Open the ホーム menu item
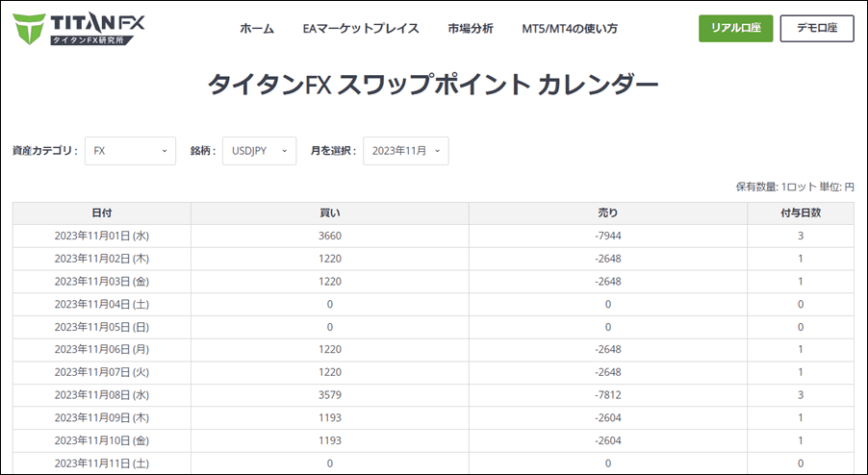Image resolution: width=868 pixels, height=475 pixels. [x=257, y=29]
